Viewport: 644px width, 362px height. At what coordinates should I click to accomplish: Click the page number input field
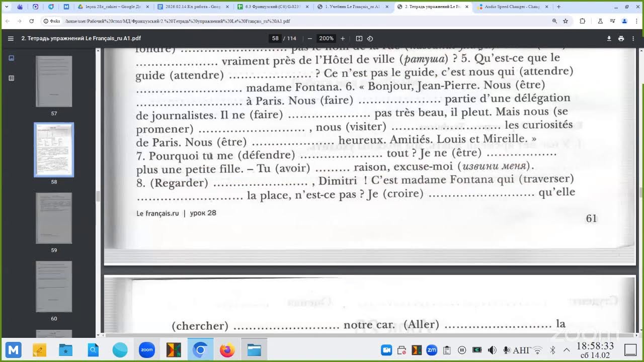(x=275, y=38)
